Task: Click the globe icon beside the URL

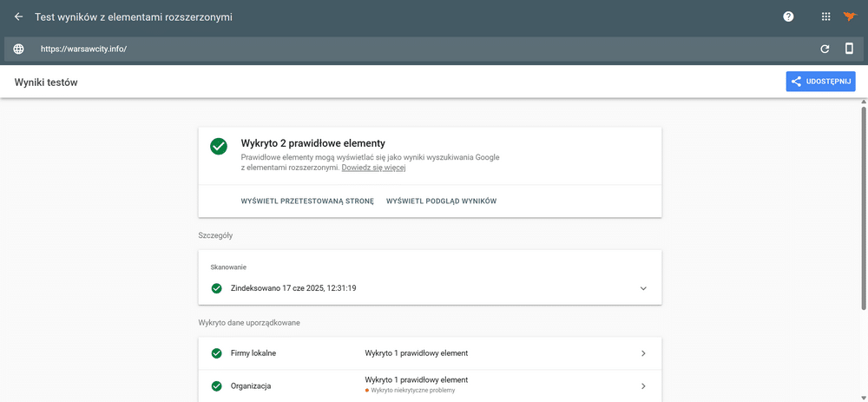Action: pyautogui.click(x=19, y=49)
